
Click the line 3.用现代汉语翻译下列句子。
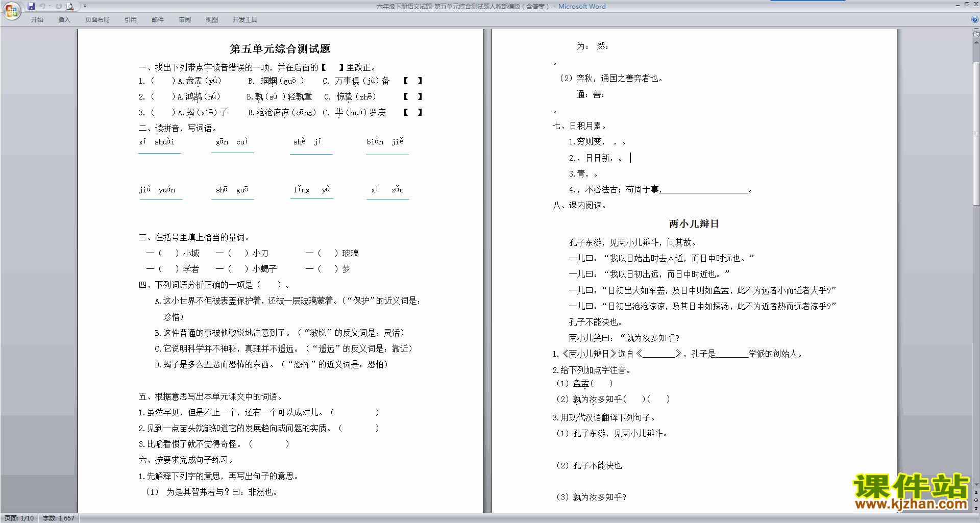[x=604, y=417]
